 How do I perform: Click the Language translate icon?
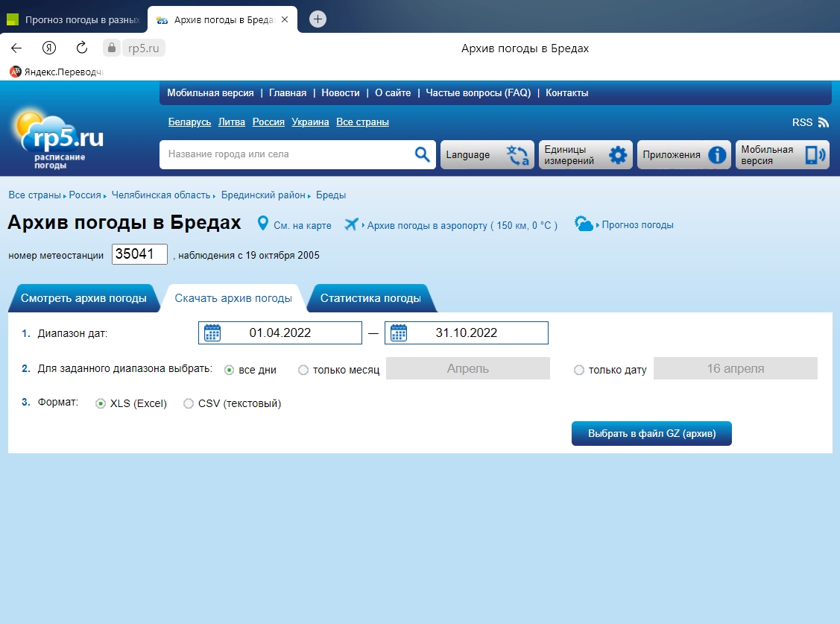[517, 155]
